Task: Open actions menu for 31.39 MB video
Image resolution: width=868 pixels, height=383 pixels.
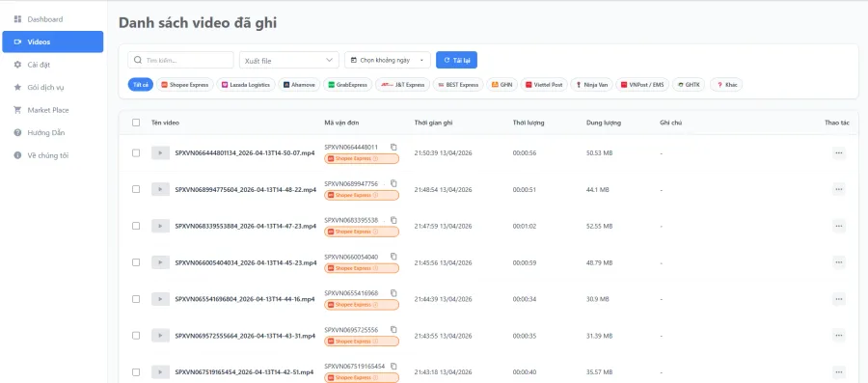Action: tap(839, 336)
